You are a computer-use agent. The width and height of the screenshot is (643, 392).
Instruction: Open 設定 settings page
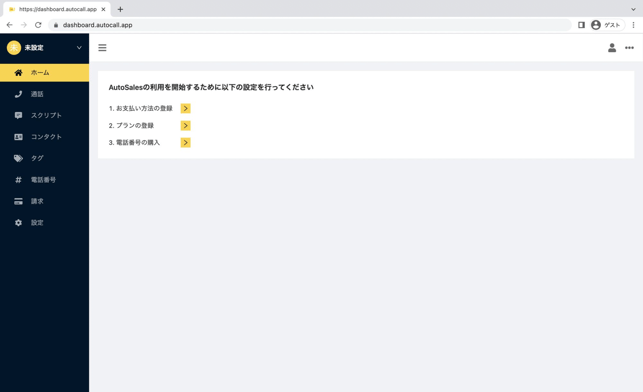pyautogui.click(x=44, y=223)
